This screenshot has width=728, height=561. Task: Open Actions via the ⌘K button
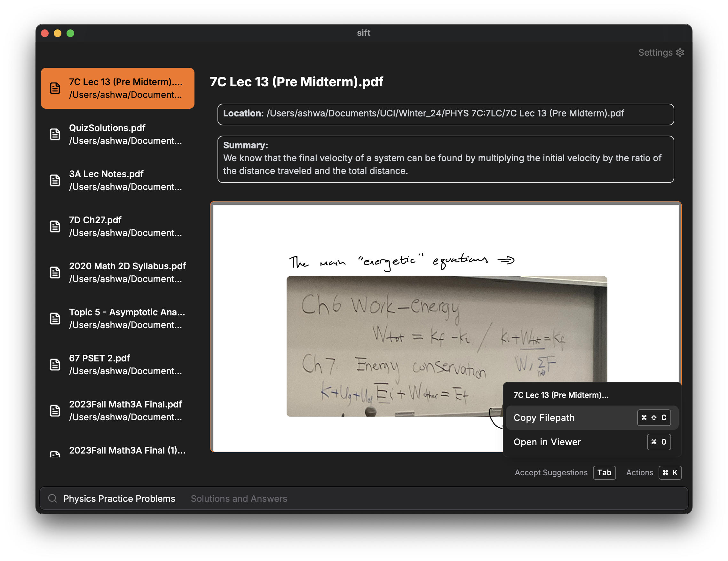pyautogui.click(x=670, y=473)
